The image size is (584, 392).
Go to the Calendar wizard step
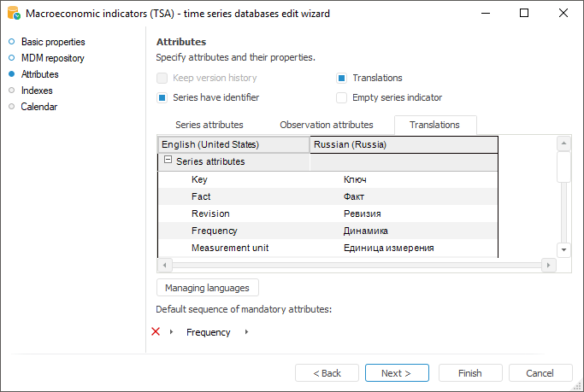38,107
